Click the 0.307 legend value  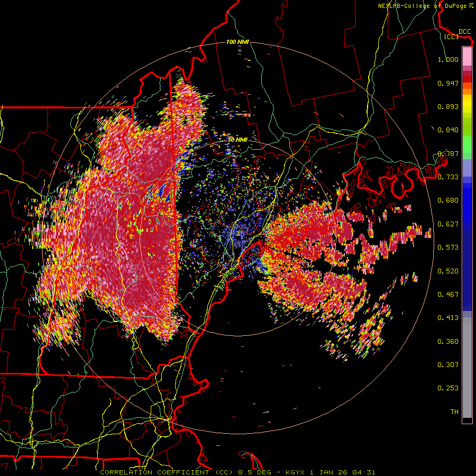click(448, 365)
